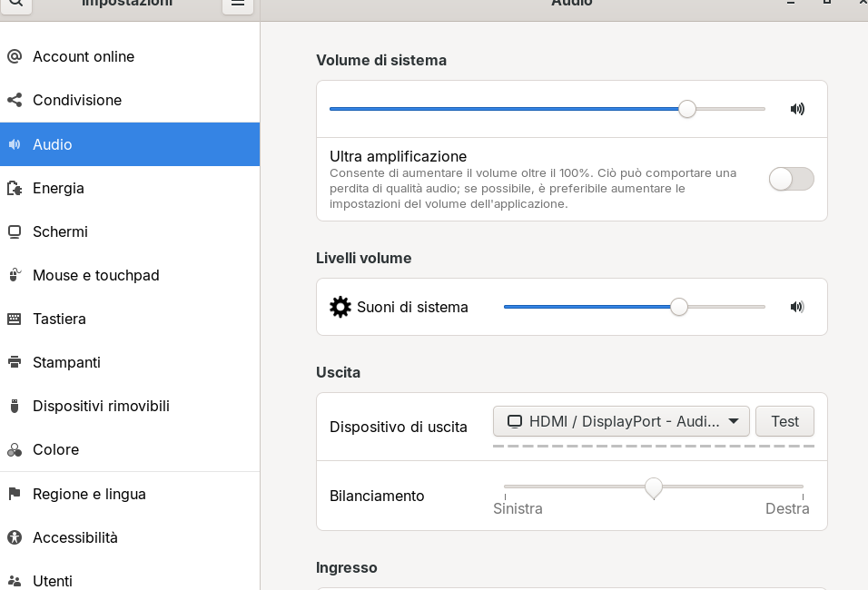
Task: Click the Suoni di sistema volume slider handle
Action: click(678, 307)
